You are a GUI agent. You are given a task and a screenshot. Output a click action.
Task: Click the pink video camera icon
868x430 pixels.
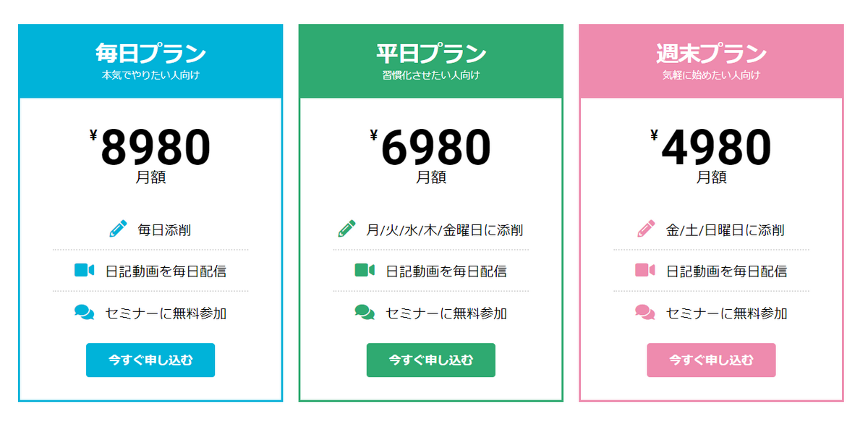pyautogui.click(x=645, y=270)
